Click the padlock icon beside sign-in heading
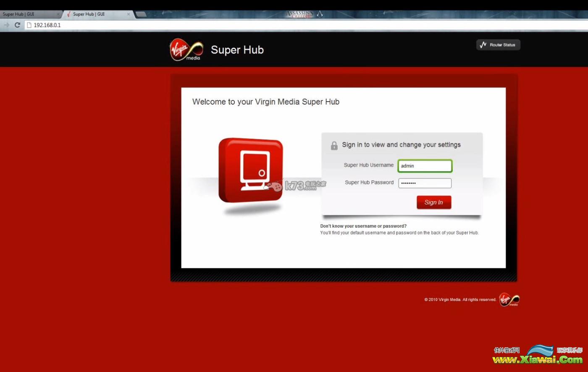 [x=334, y=146]
